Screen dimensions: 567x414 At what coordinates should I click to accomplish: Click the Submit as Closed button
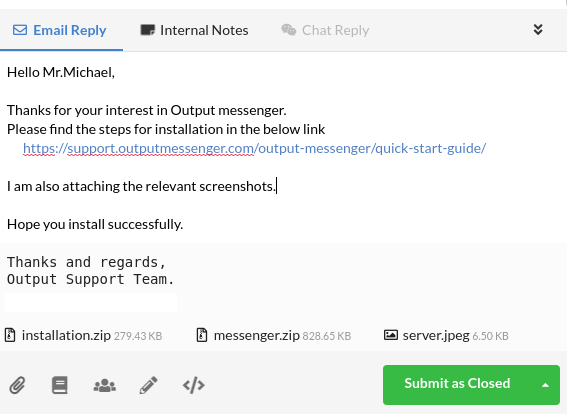(x=457, y=385)
